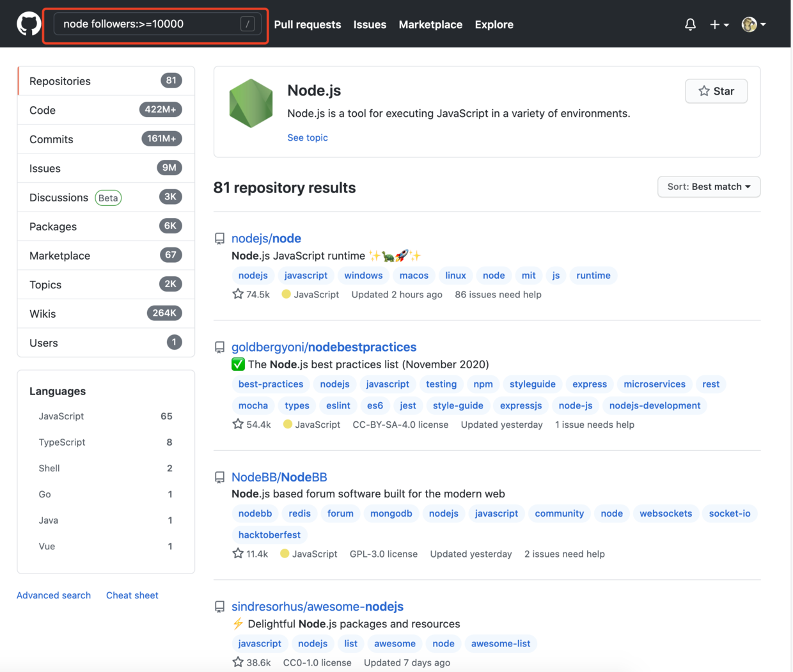This screenshot has width=793, height=672.
Task: Click the GitHub octocat logo
Action: 28,24
